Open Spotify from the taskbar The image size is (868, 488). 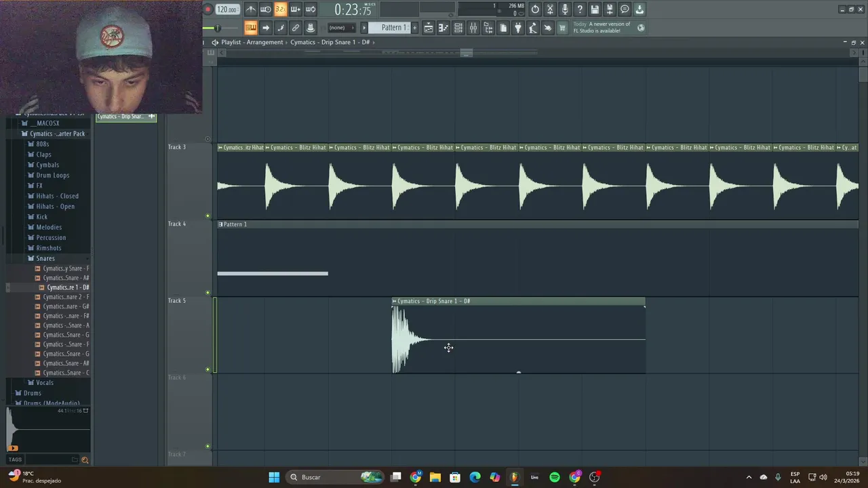(555, 477)
